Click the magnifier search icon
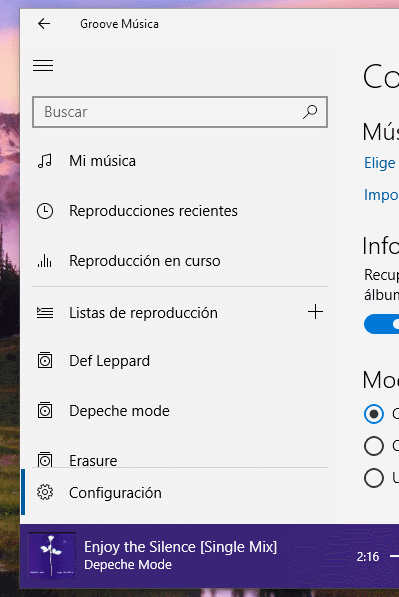 pos(310,112)
